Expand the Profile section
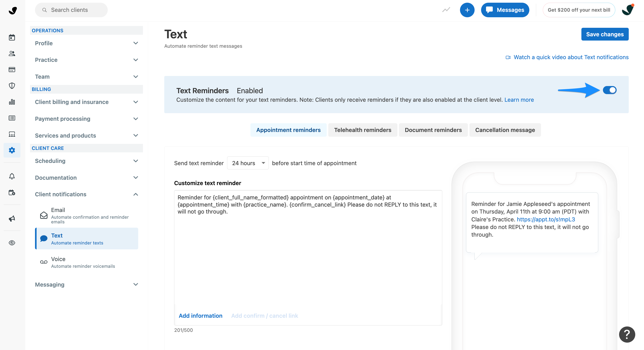 click(86, 43)
